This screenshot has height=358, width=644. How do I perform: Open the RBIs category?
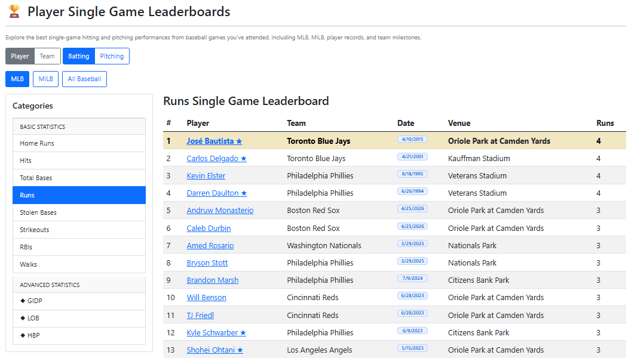tap(79, 247)
